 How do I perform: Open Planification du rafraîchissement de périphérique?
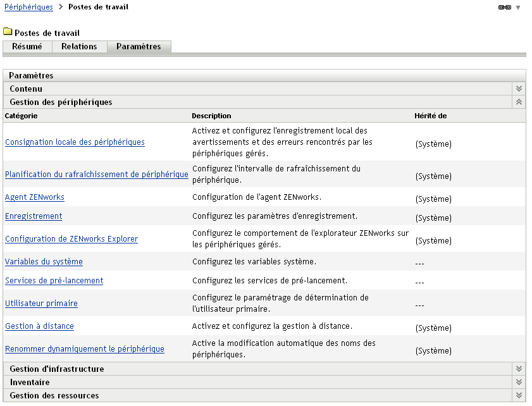pyautogui.click(x=96, y=174)
